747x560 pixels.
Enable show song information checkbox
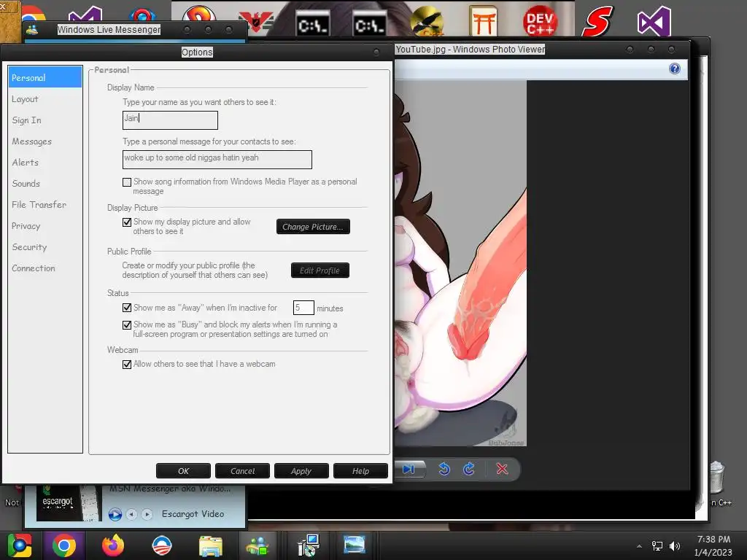click(127, 182)
